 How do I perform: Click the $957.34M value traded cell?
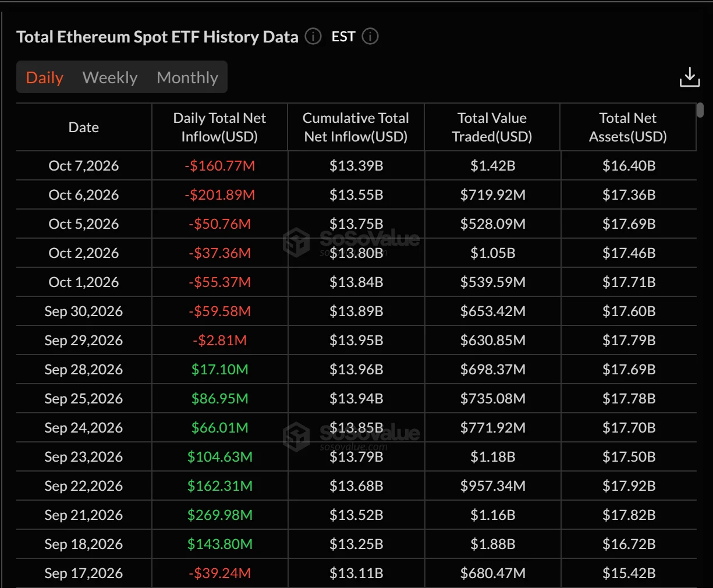493,486
